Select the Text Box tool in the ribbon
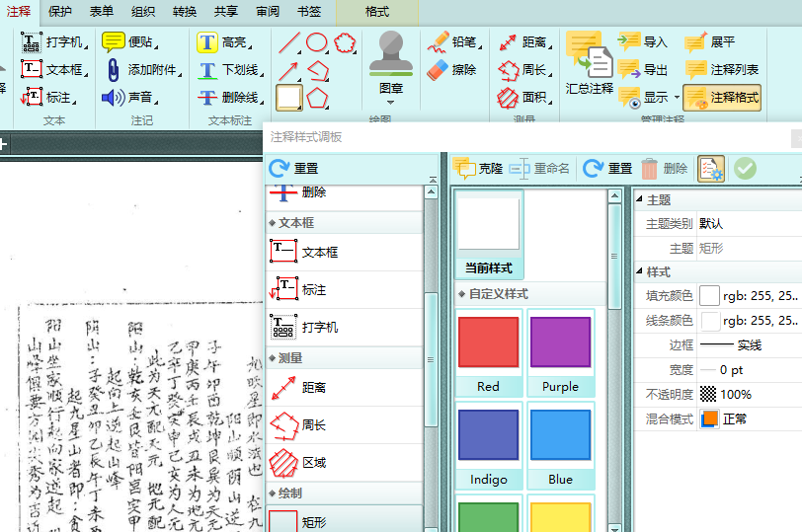This screenshot has height=532, width=802. pos(54,69)
